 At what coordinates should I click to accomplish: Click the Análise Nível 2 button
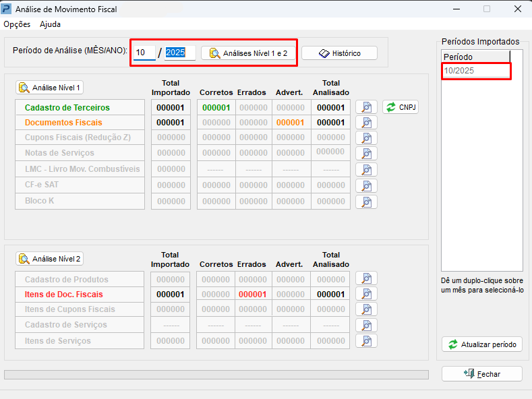(x=50, y=259)
